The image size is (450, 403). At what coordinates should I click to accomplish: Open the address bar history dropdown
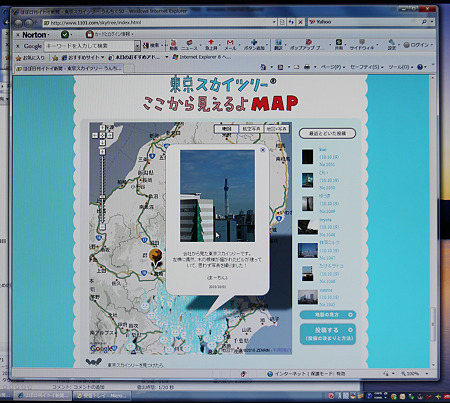(274, 22)
